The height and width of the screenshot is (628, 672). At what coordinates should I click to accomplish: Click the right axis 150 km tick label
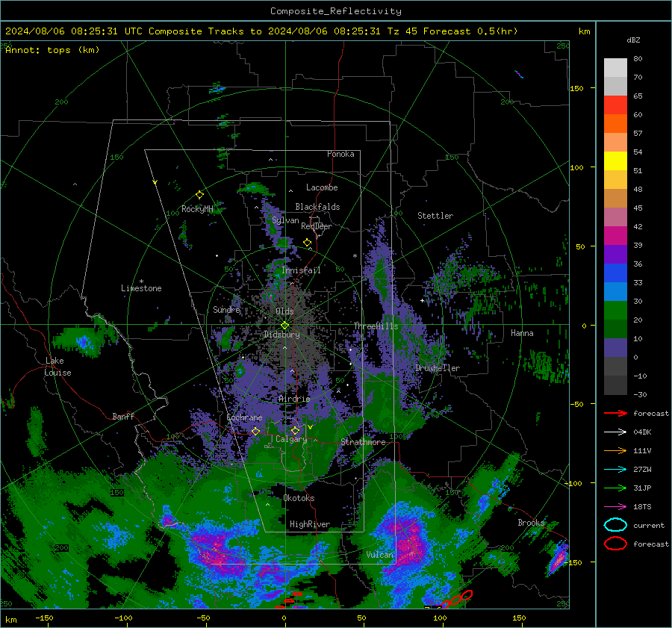tap(576, 88)
